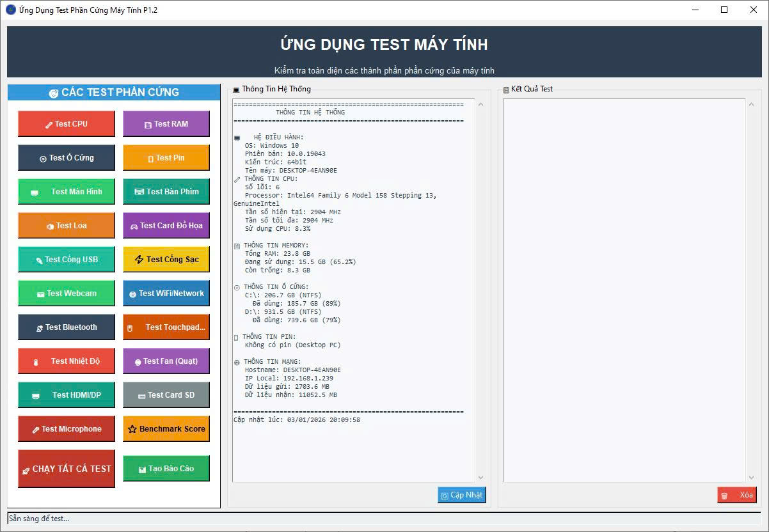Viewport: 769px width, 532px height.
Task: Open the Test Webcam check
Action: tap(67, 293)
